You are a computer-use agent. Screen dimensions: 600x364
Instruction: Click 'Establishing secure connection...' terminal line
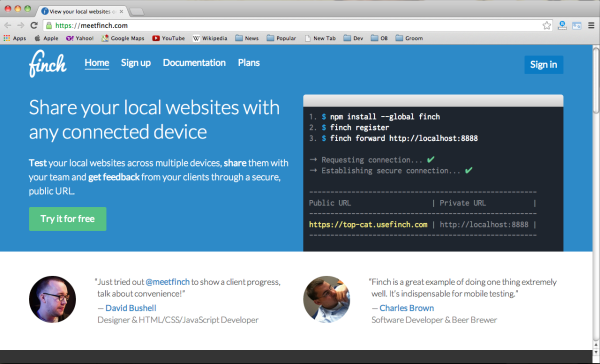click(x=391, y=170)
